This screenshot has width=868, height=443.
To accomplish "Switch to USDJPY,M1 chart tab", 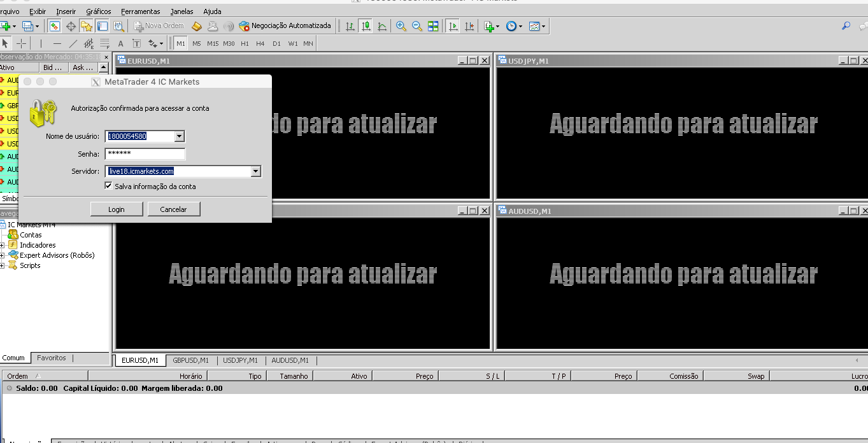I will tap(240, 360).
